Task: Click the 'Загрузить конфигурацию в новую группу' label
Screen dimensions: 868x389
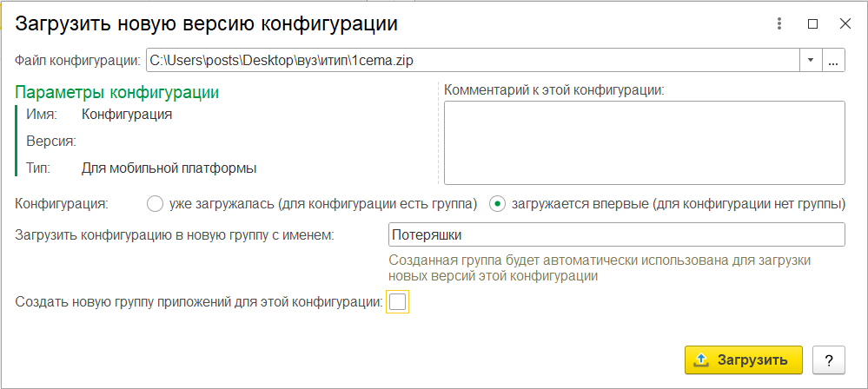Action: (176, 234)
